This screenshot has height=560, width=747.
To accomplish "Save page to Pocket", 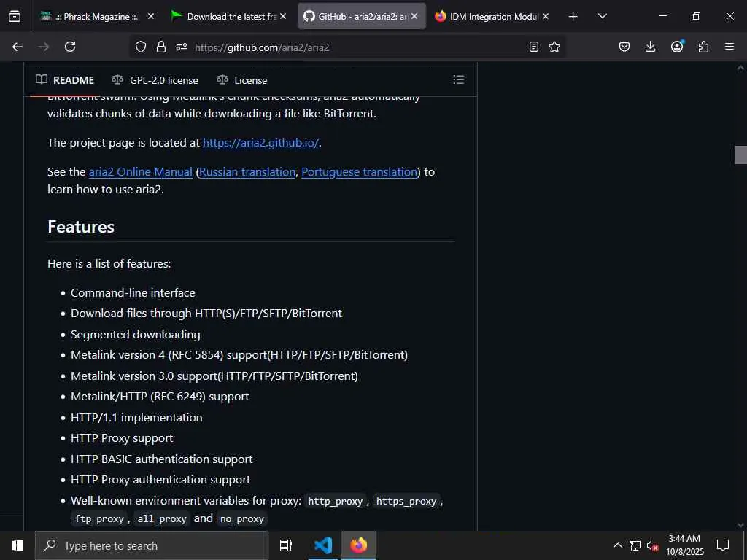I will (624, 47).
